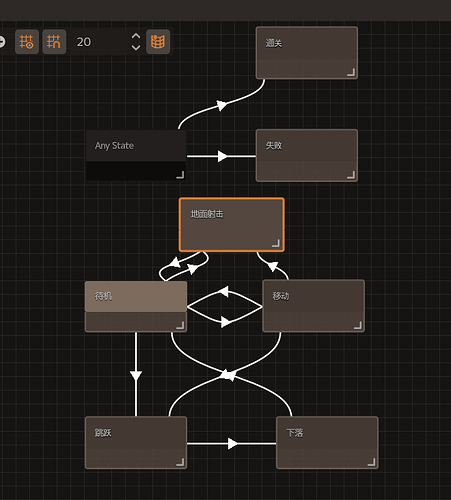Click corner handle icon of 地面射击 node
Image resolution: width=451 pixels, height=500 pixels.
coord(276,243)
